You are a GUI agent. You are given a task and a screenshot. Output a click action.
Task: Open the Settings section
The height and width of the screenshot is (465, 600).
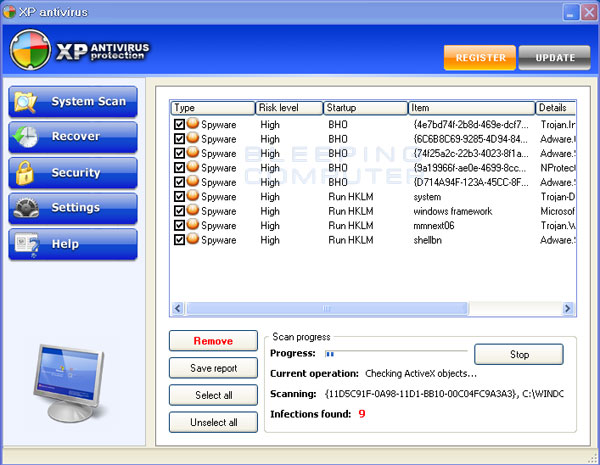tap(73, 208)
